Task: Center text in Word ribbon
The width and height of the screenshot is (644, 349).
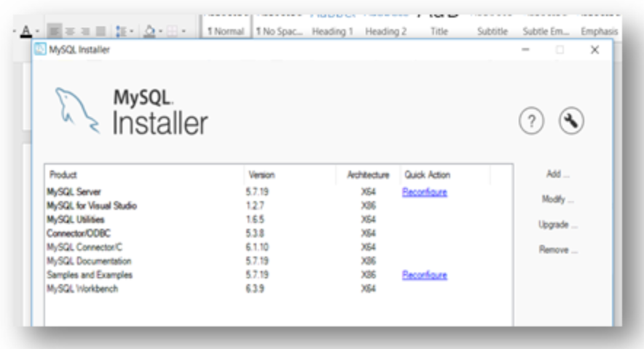Action: click(70, 31)
